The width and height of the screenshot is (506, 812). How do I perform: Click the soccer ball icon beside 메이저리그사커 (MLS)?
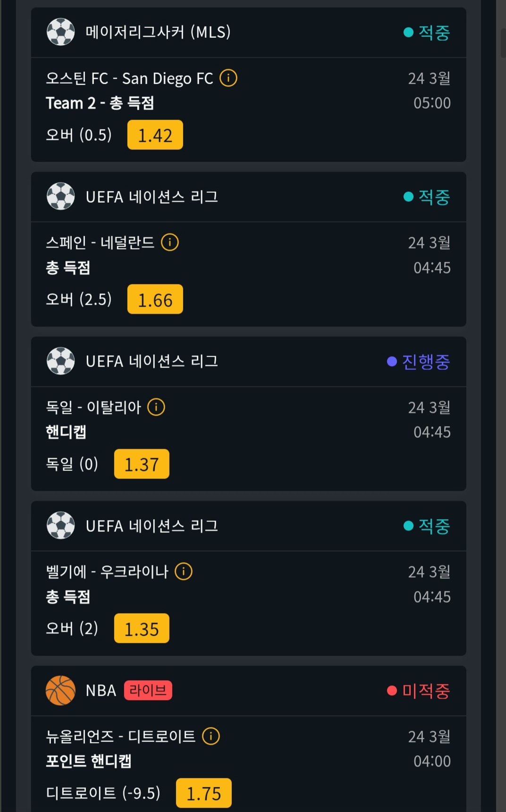(x=61, y=32)
